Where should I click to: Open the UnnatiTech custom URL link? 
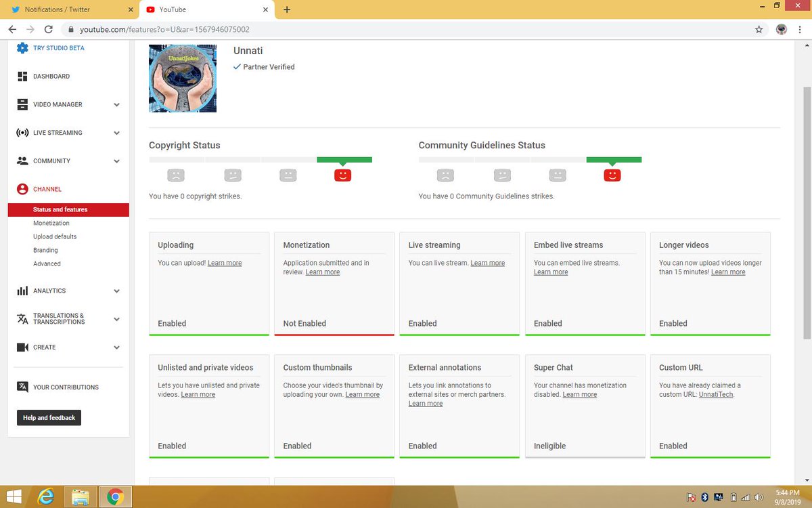(716, 394)
